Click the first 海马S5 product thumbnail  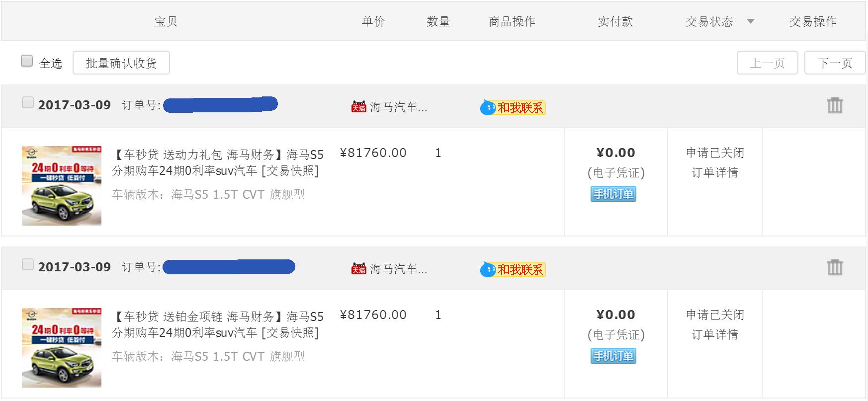pyautogui.click(x=61, y=185)
